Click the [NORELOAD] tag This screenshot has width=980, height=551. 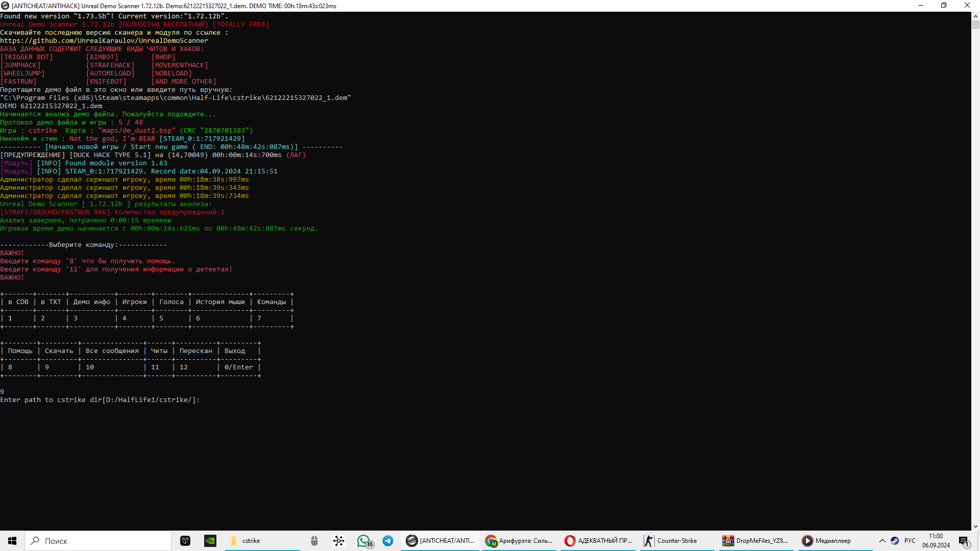coord(171,73)
